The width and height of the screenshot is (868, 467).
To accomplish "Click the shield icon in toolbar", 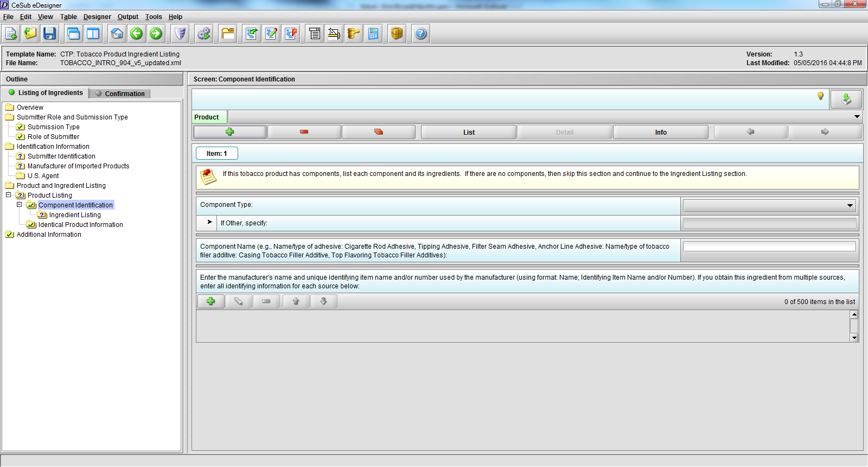I will click(180, 34).
